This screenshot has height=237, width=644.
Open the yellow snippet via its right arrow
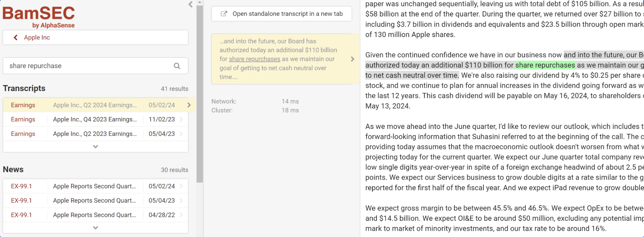[x=352, y=58]
